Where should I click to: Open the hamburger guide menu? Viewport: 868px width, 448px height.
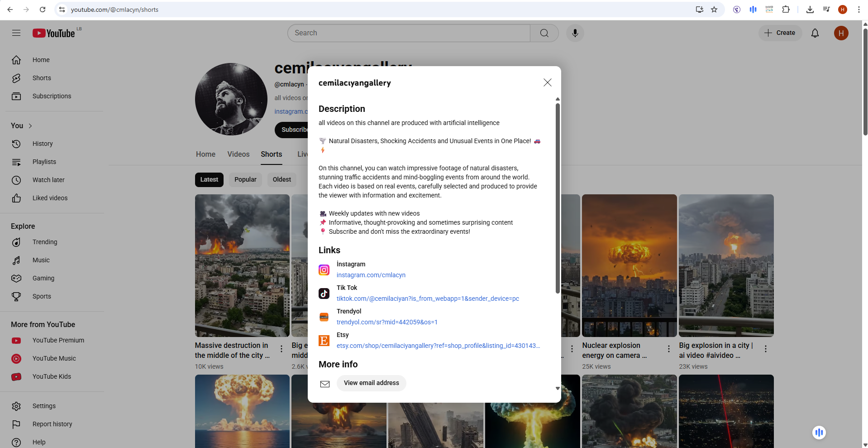click(x=16, y=33)
